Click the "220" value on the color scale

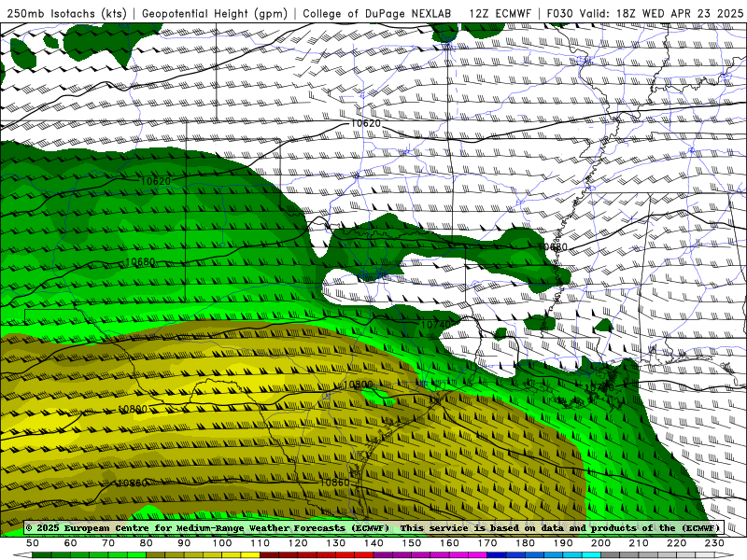(677, 543)
